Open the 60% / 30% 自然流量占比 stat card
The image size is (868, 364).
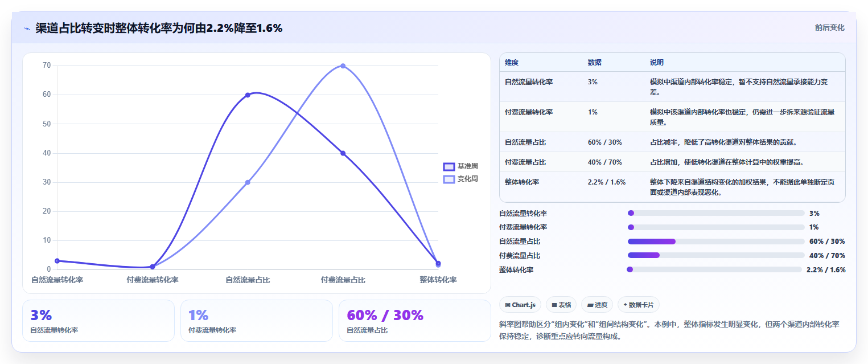415,321
